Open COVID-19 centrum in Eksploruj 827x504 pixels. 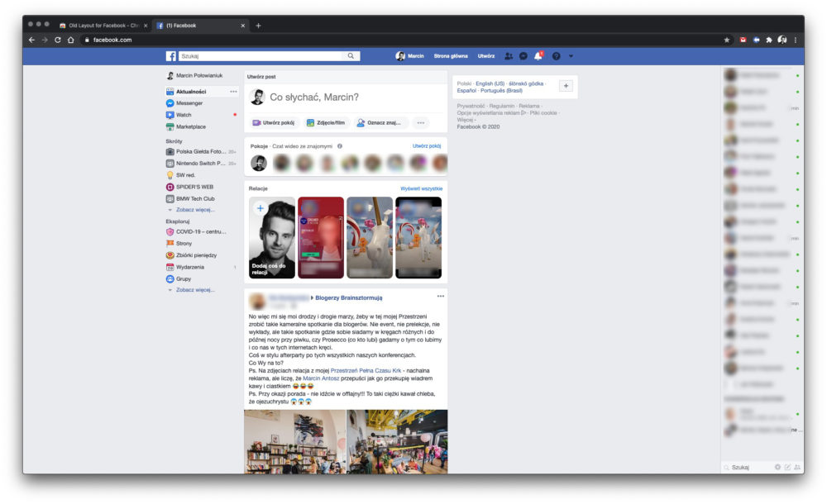[200, 232]
